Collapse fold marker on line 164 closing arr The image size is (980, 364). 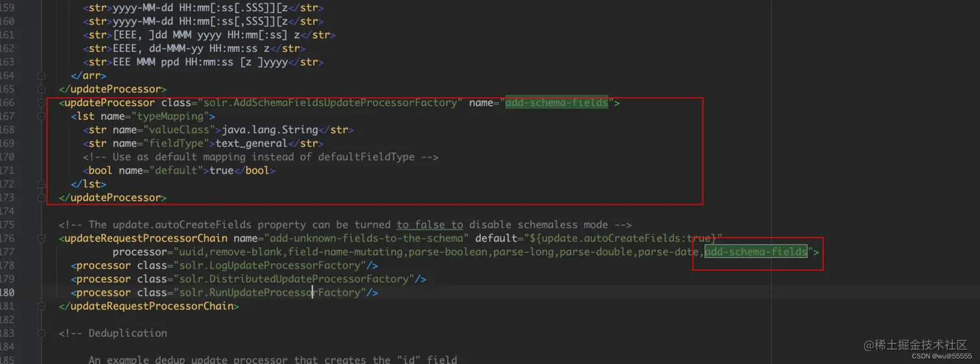click(41, 76)
